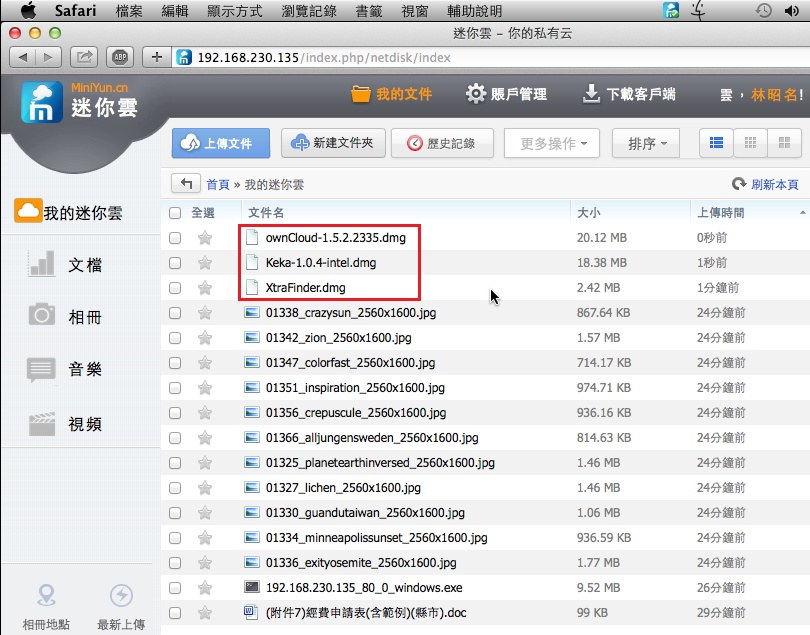Click the volume icon in menu bar
The image size is (810, 635).
tap(791, 10)
